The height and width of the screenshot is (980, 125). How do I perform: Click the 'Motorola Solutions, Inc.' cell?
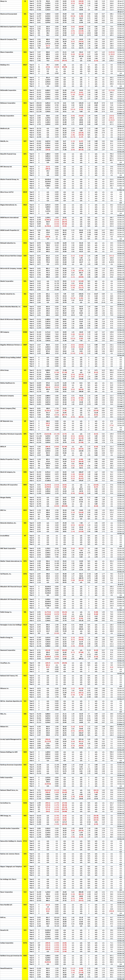click(x=11, y=523)
